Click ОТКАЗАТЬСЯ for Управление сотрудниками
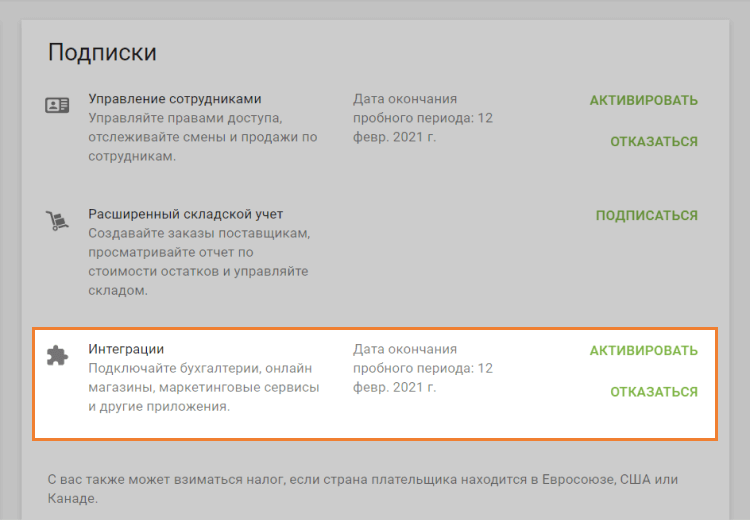This screenshot has width=750, height=520. pos(654,142)
